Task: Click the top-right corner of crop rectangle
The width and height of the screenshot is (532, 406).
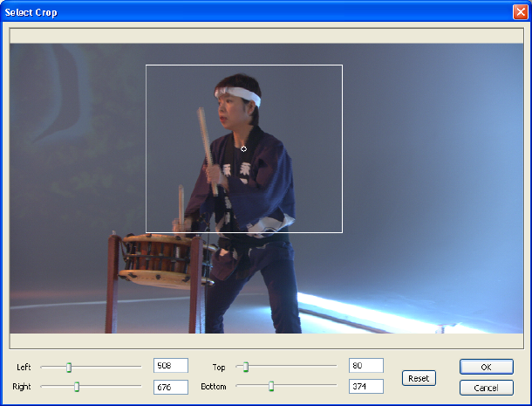Action: point(342,65)
